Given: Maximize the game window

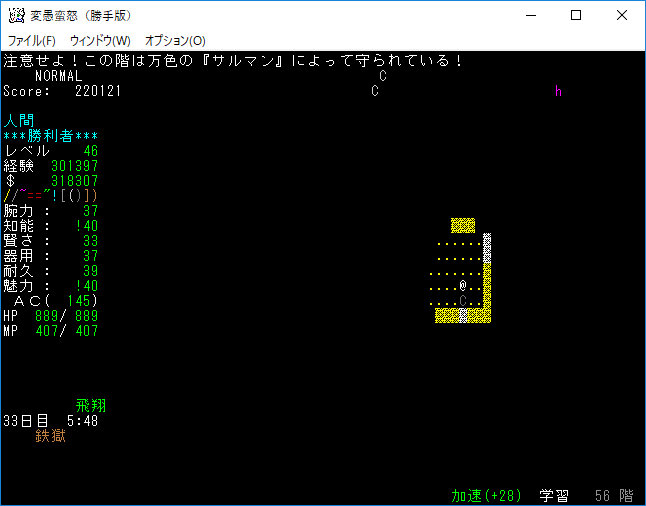Looking at the screenshot, I should tap(576, 15).
